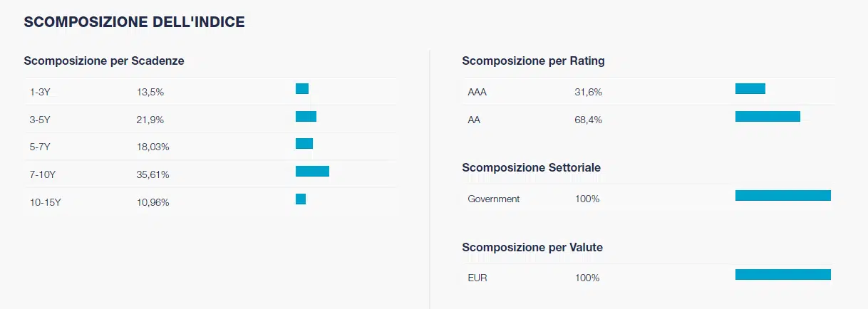Click the AAA row label
Viewport: 868px width, 309px height.
point(477,92)
